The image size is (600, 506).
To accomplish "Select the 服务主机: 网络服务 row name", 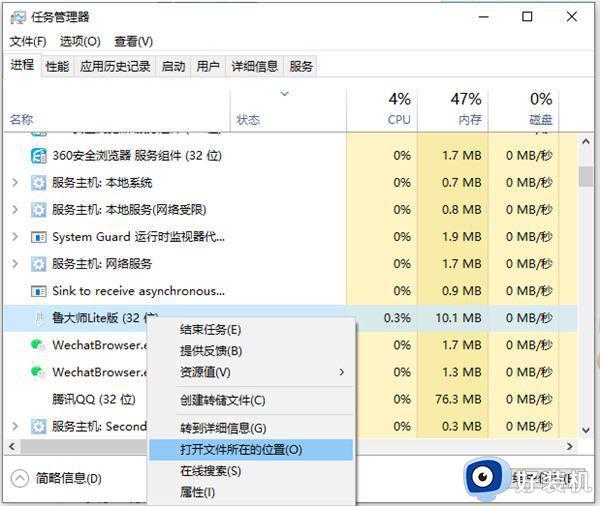I will pos(102,264).
